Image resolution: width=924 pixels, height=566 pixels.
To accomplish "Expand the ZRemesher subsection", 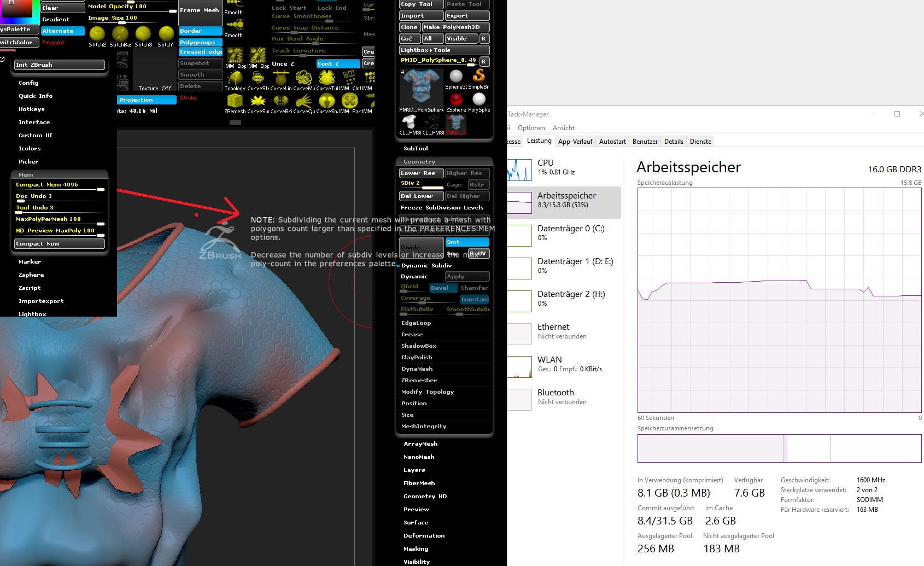I will [x=419, y=381].
